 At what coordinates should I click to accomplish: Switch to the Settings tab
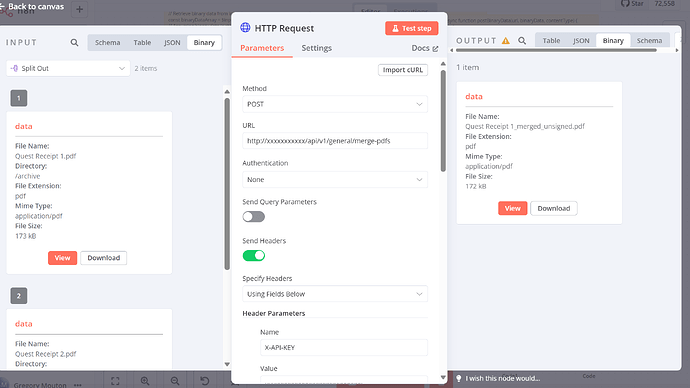pyautogui.click(x=316, y=48)
